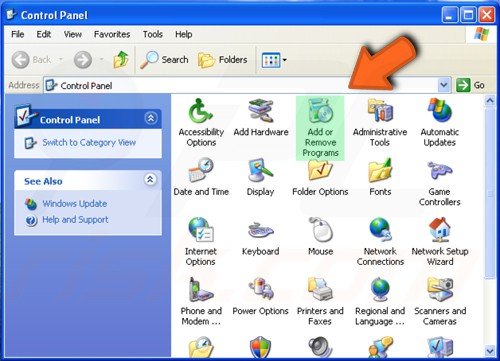Click the Search toolbar button
Screen dimensions: 500x361
pos(164,60)
